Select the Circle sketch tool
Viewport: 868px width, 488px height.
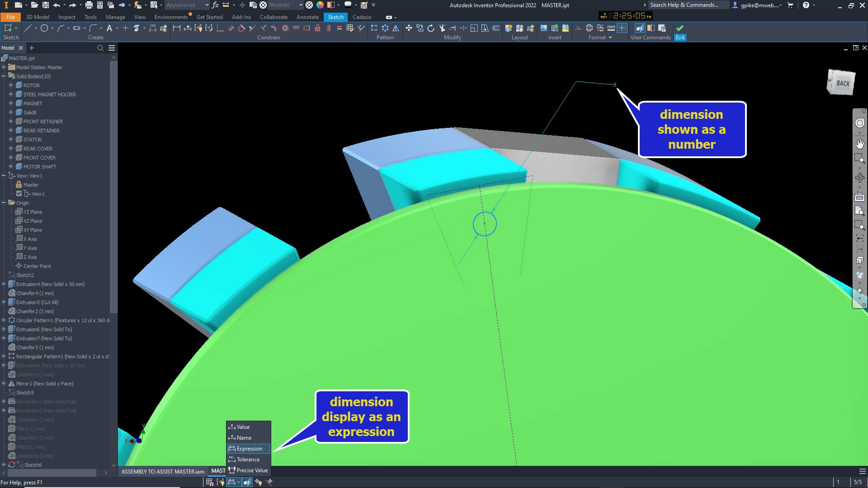point(44,28)
